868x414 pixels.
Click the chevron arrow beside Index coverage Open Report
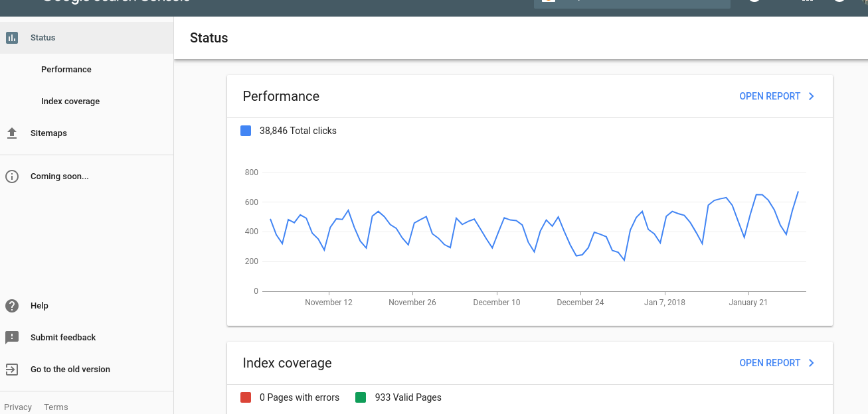812,363
